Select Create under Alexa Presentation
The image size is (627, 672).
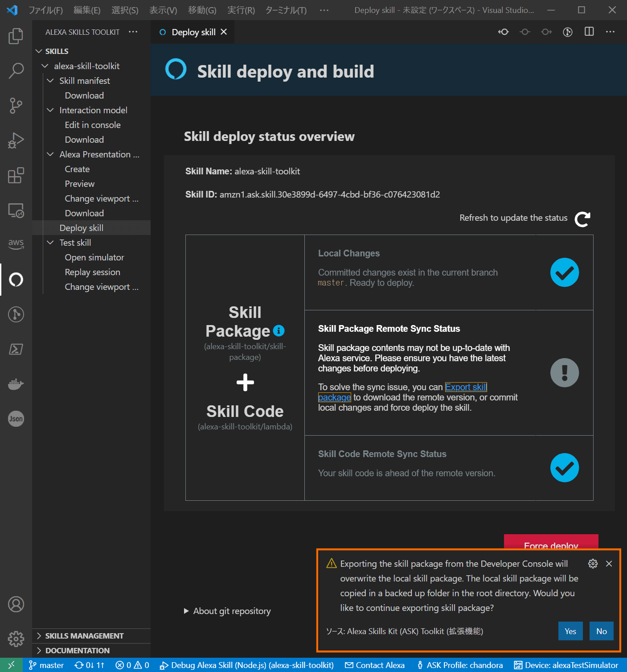pos(77,169)
